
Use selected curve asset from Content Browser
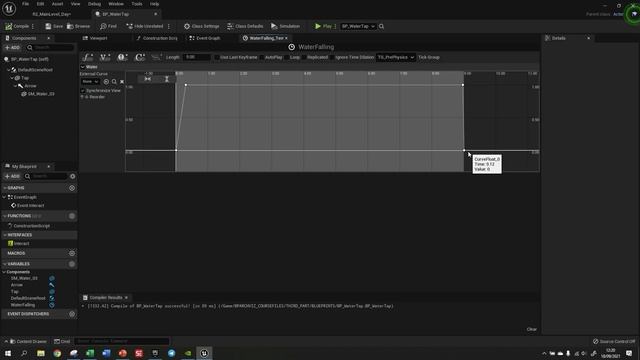click(x=106, y=82)
